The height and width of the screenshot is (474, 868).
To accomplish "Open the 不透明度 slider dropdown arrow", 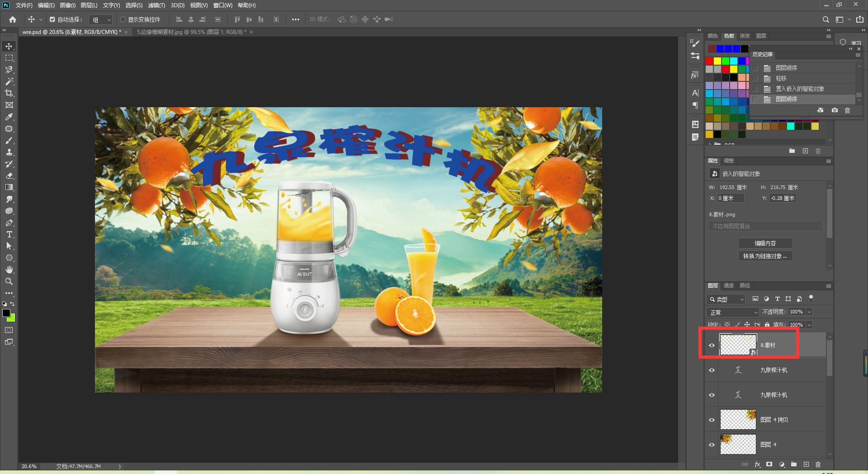I will click(x=809, y=312).
